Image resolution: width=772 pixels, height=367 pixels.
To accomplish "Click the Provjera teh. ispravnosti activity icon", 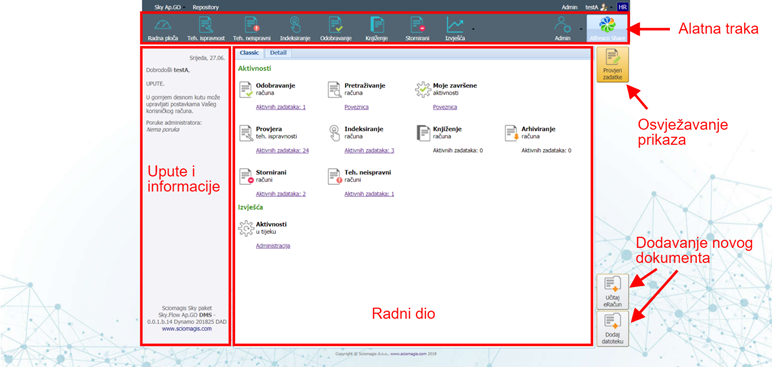I will point(246,133).
